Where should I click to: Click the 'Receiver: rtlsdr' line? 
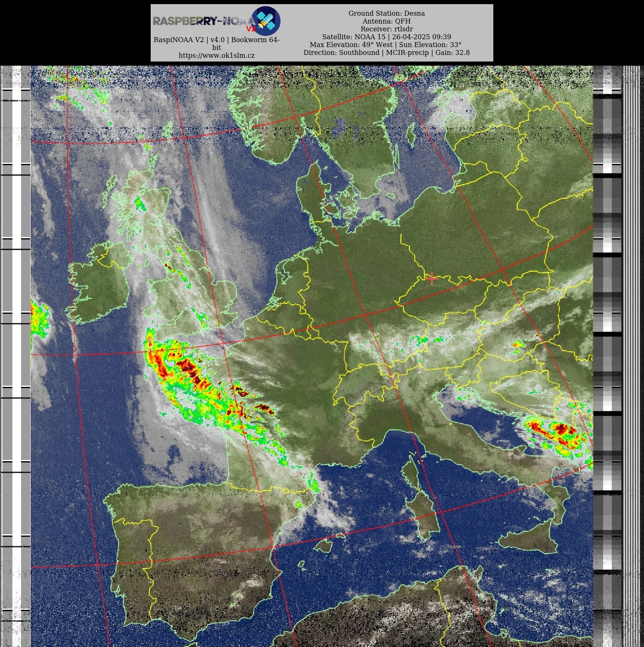click(x=386, y=29)
